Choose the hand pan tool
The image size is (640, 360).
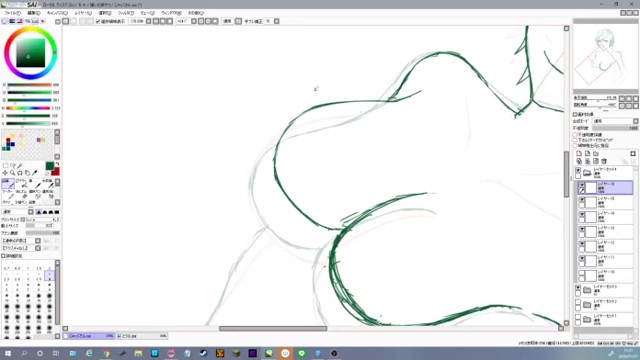27,173
